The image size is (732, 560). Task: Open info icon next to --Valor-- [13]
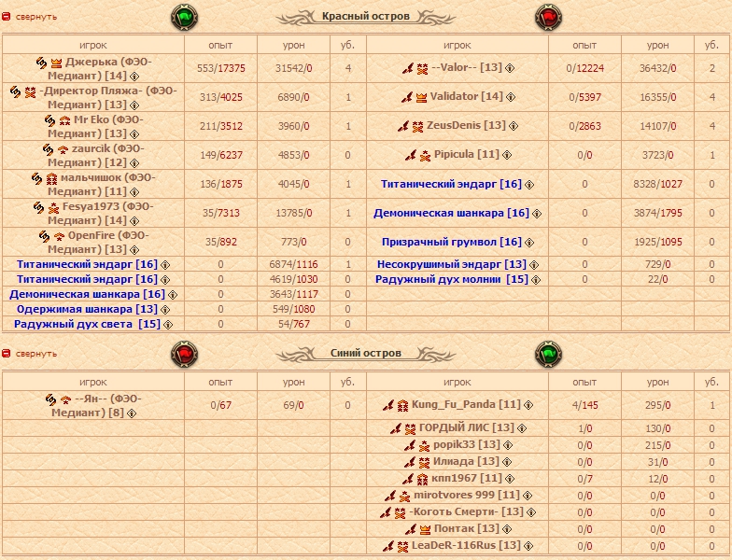coord(512,68)
